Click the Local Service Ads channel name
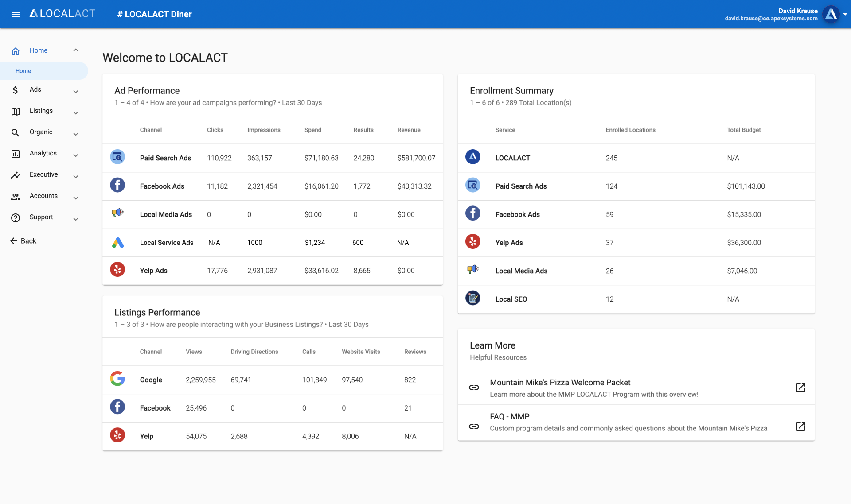 click(167, 243)
